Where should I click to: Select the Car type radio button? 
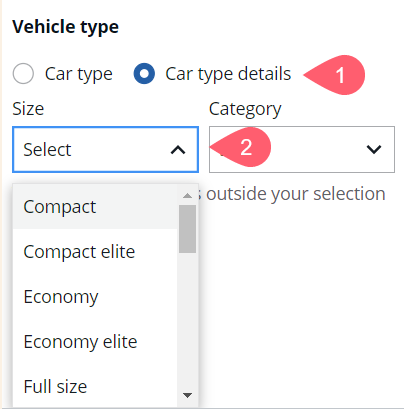[x=23, y=73]
